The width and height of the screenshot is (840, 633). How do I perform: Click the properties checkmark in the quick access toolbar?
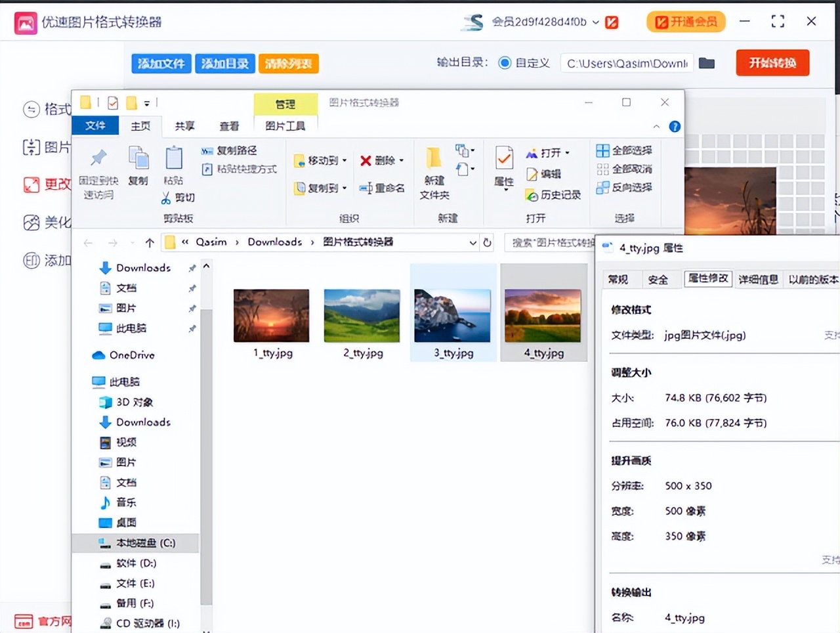(x=113, y=103)
